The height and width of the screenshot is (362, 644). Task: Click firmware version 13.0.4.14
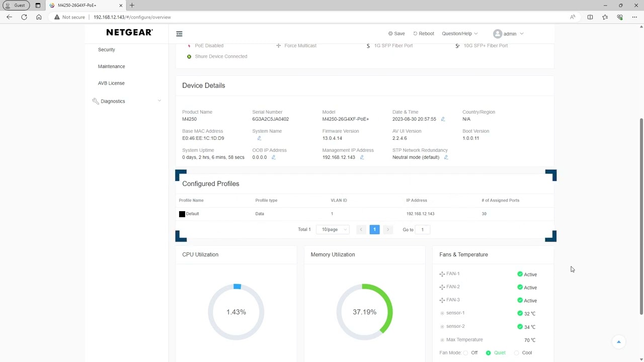332,138
